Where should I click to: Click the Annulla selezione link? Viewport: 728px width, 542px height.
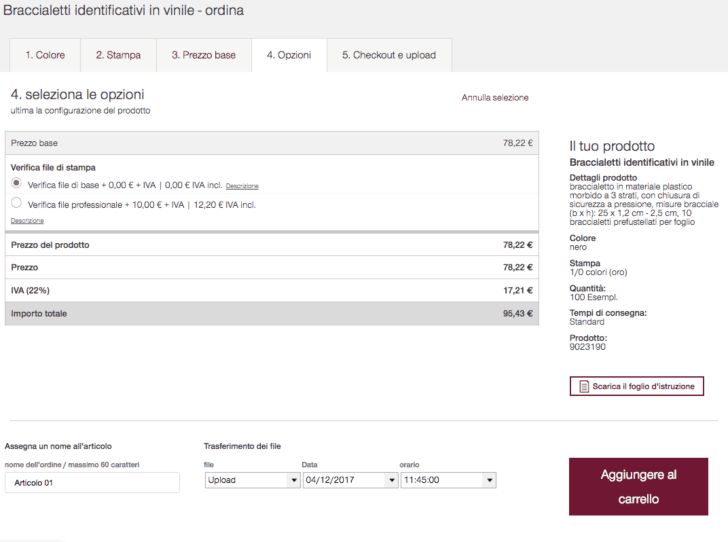[495, 98]
